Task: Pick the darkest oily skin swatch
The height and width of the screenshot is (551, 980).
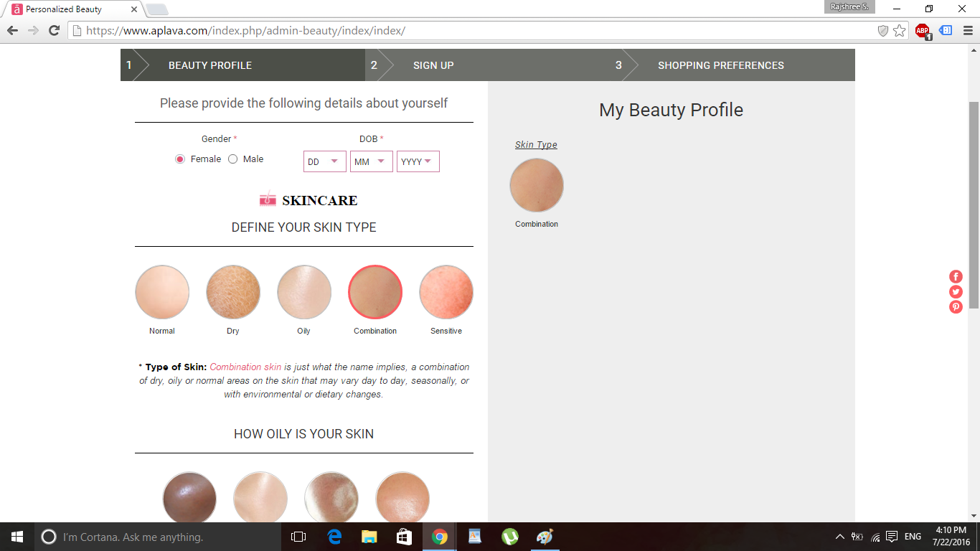Action: tap(189, 498)
